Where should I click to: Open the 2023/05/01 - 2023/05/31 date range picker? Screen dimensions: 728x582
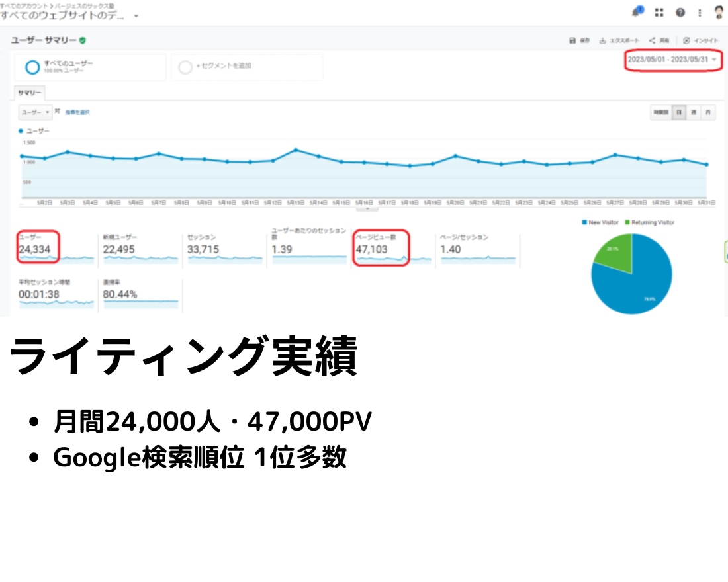(x=673, y=60)
